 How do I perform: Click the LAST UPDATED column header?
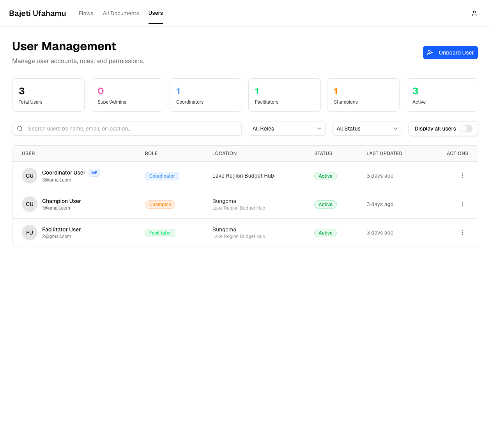pyautogui.click(x=384, y=153)
